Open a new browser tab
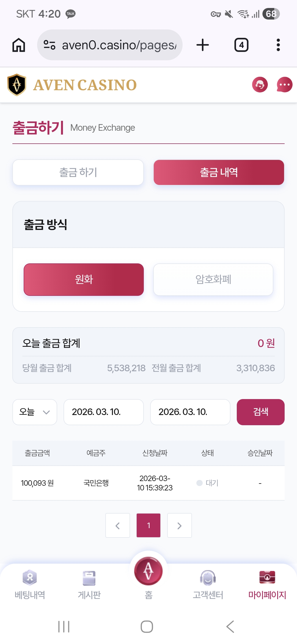Screen dimensions: 297x644 tap(203, 45)
